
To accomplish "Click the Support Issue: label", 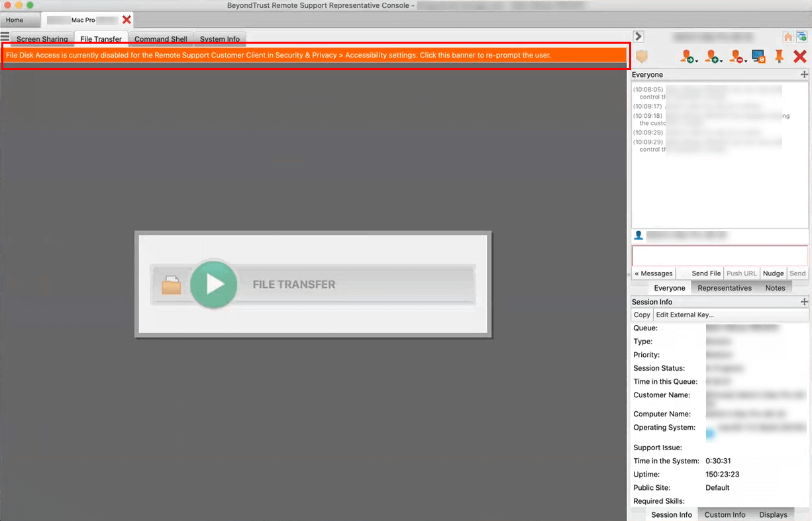I will point(658,448).
